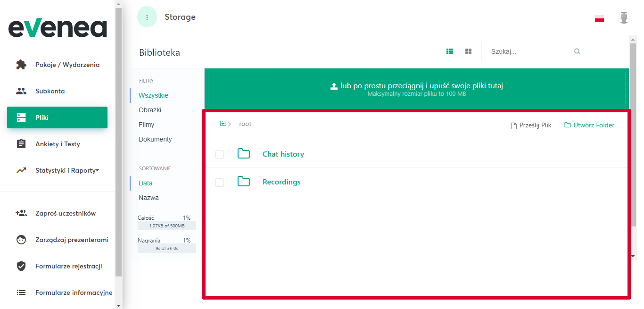Click the Storage header title
This screenshot has width=644, height=309.
(x=180, y=17)
